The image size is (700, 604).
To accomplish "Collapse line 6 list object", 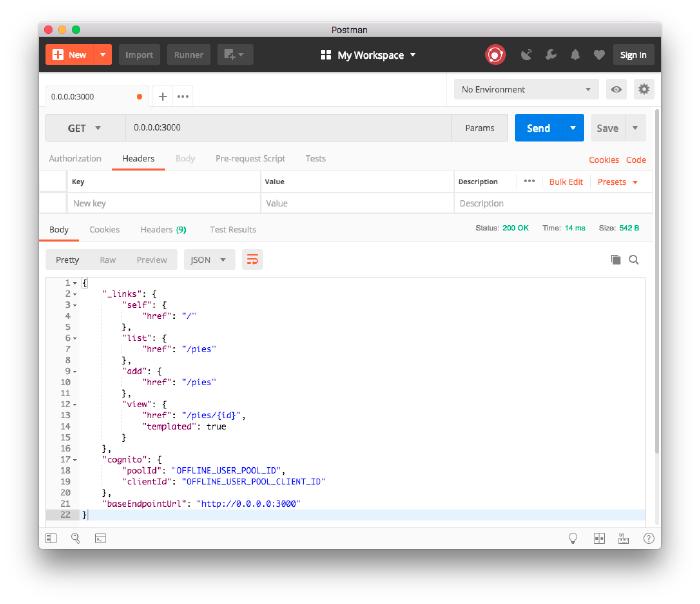I will (x=75, y=338).
